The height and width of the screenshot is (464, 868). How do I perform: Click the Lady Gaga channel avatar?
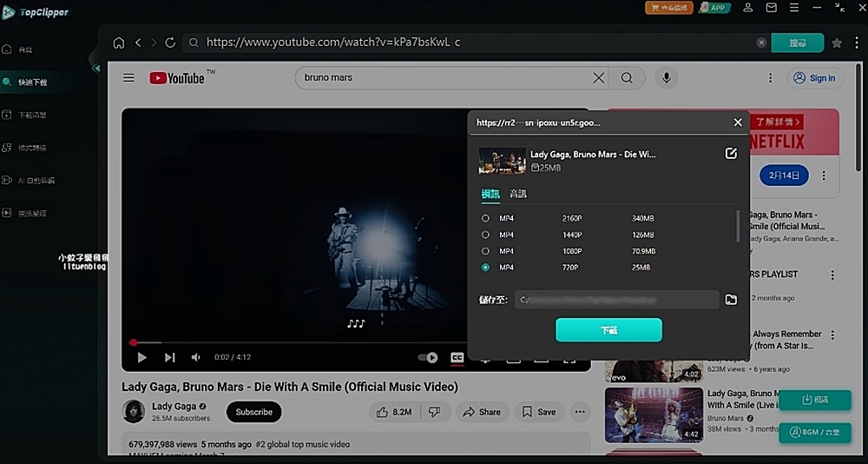tap(134, 411)
